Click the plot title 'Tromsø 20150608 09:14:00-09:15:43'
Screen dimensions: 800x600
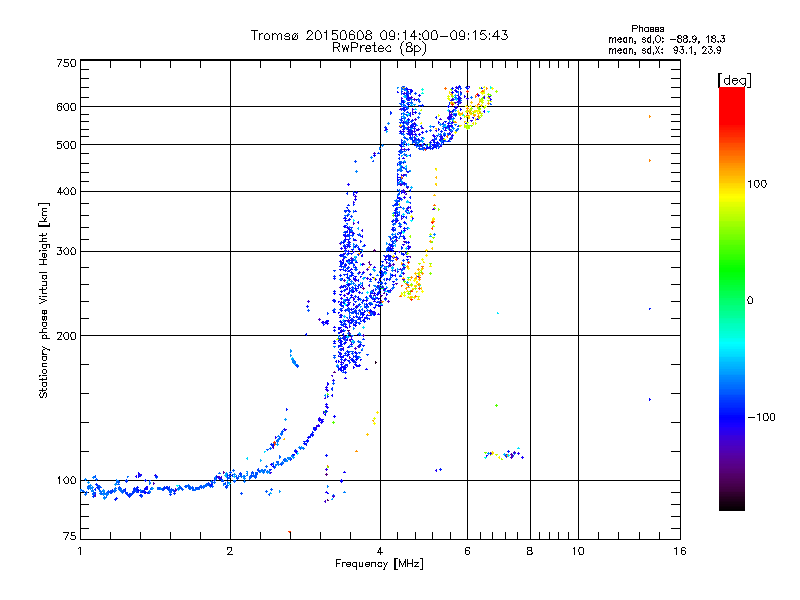(x=379, y=35)
